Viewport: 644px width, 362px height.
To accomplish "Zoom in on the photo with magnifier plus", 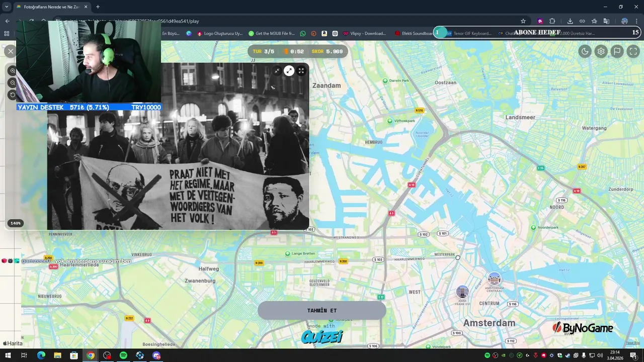I will [13, 71].
